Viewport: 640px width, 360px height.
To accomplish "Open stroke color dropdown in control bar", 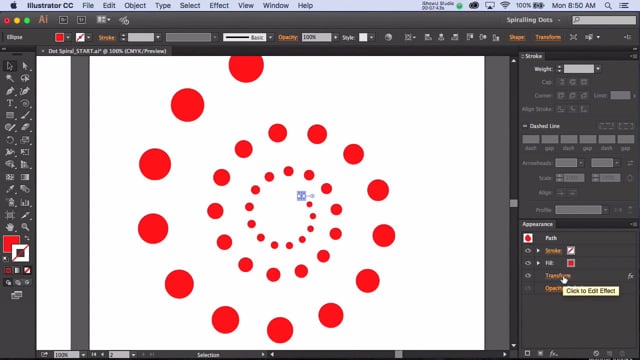I will click(89, 38).
